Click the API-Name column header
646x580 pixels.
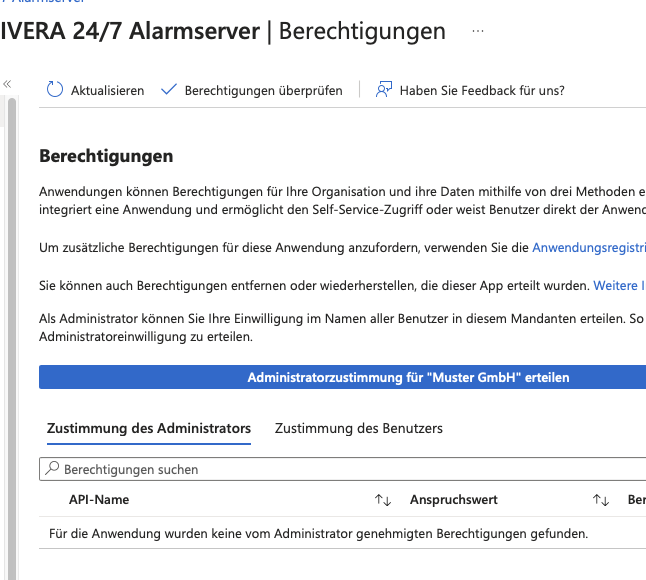click(x=99, y=499)
